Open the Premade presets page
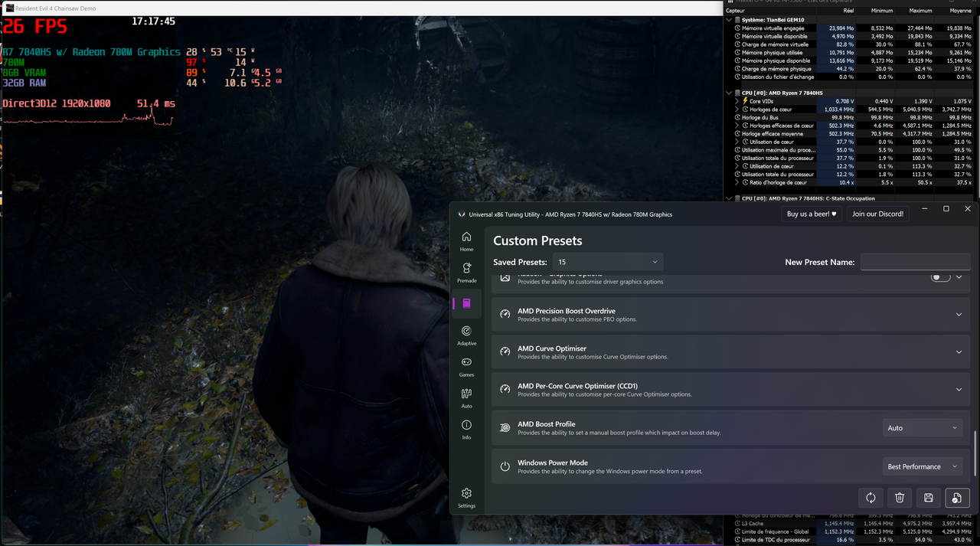 466,273
